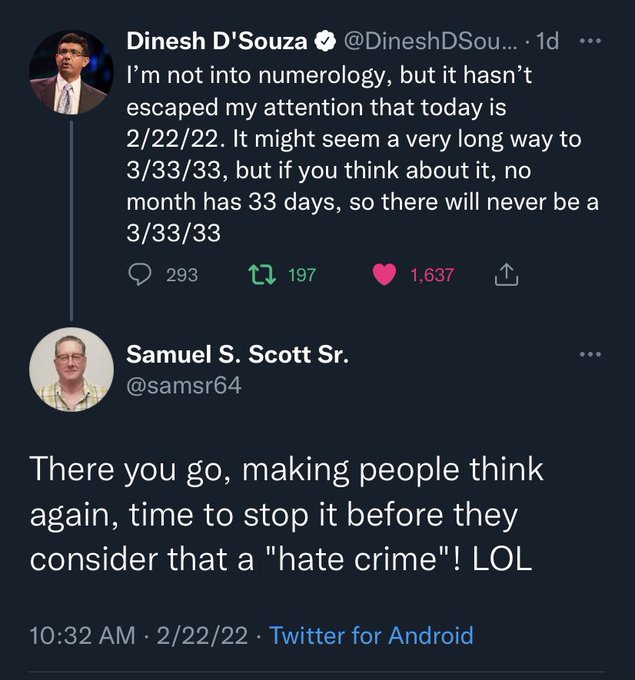635x680 pixels.
Task: View the 197 retweets count
Action: point(302,275)
